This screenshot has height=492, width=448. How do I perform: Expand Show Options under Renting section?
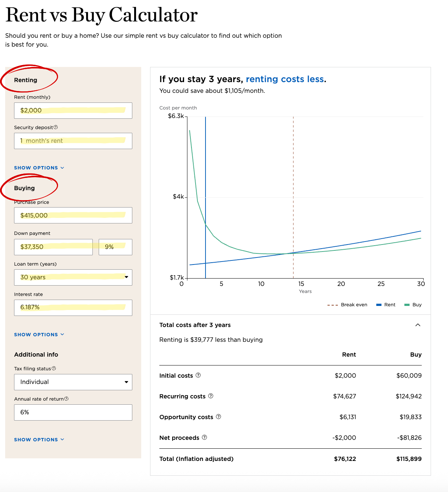coord(39,168)
